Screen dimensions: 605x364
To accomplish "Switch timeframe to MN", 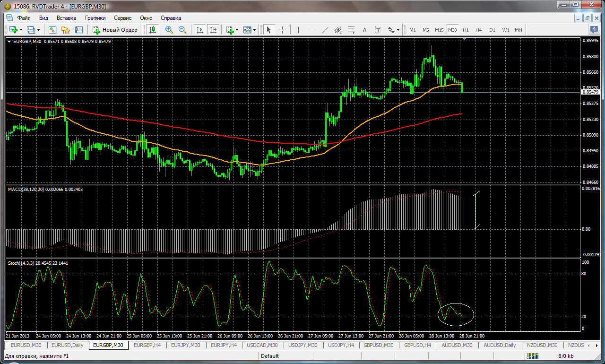I will [x=519, y=30].
